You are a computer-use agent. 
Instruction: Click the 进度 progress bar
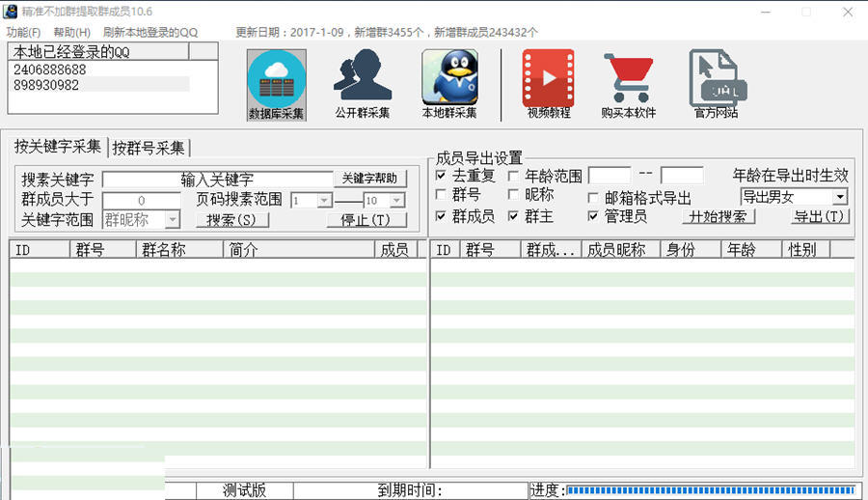(x=711, y=490)
